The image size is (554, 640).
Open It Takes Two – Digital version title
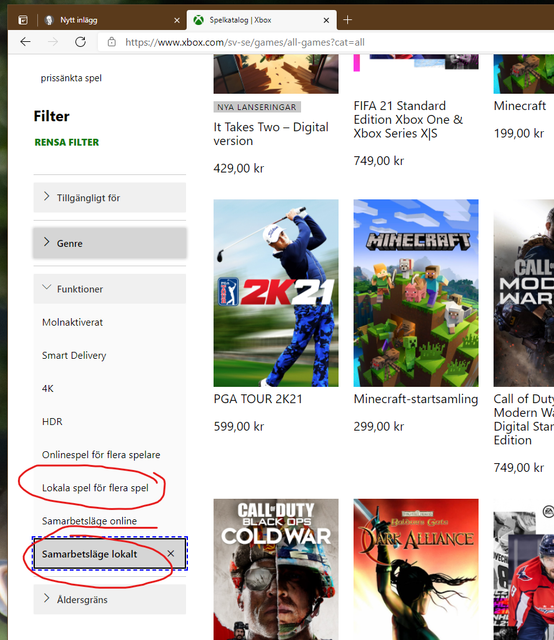271,134
